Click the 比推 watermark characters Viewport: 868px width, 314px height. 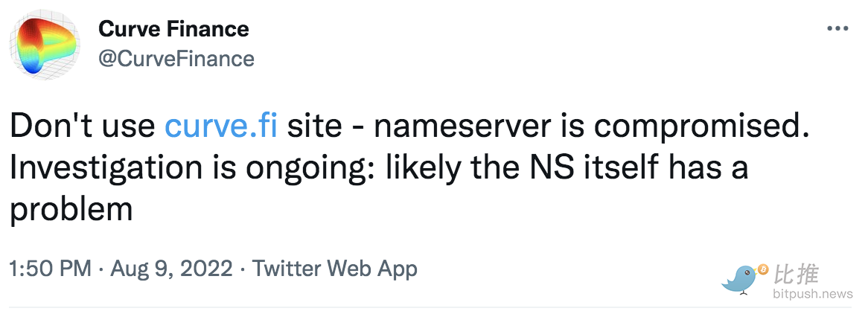pos(796,274)
